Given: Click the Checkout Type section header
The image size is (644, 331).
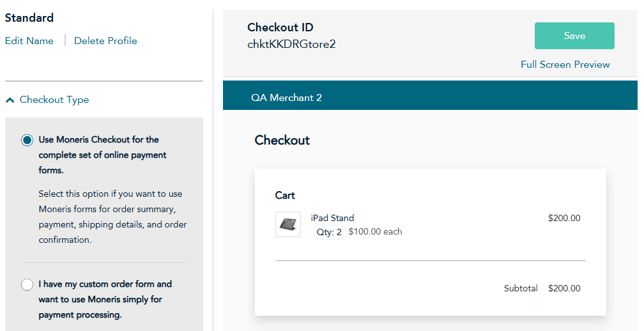Looking at the screenshot, I should click(54, 100).
